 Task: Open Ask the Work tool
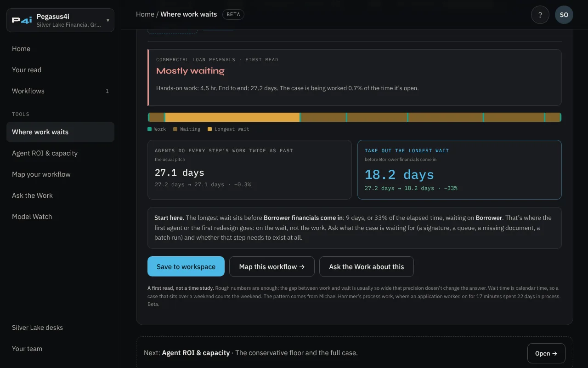click(x=60, y=195)
